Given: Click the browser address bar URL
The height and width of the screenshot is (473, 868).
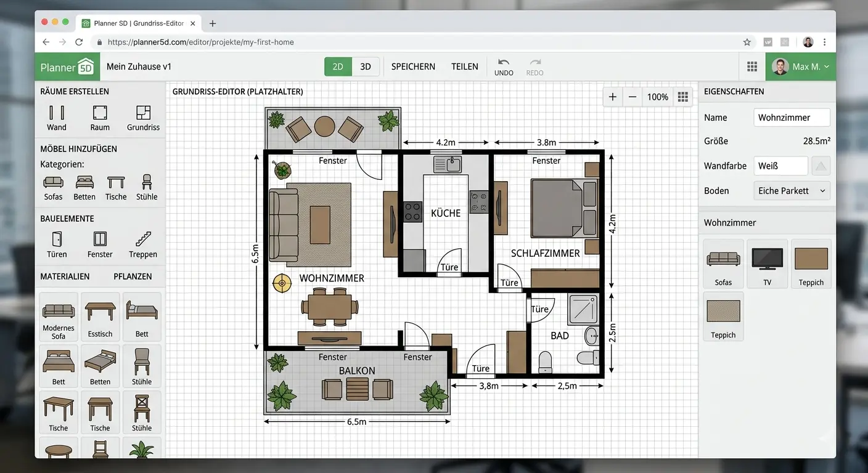Looking at the screenshot, I should [x=200, y=42].
